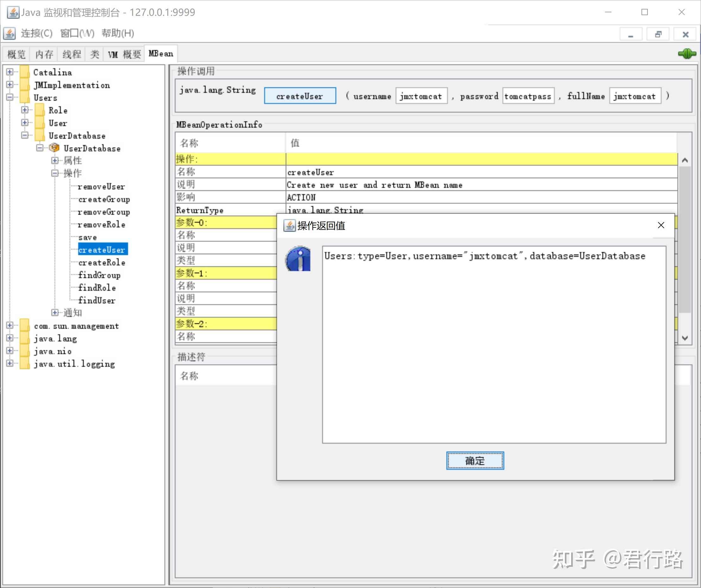This screenshot has width=701, height=588.
Task: Select createGroup operation in tree
Action: (104, 199)
